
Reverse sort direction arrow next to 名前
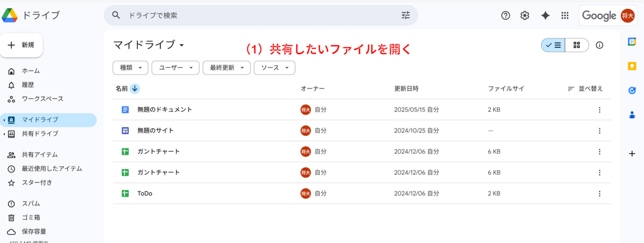tap(135, 89)
